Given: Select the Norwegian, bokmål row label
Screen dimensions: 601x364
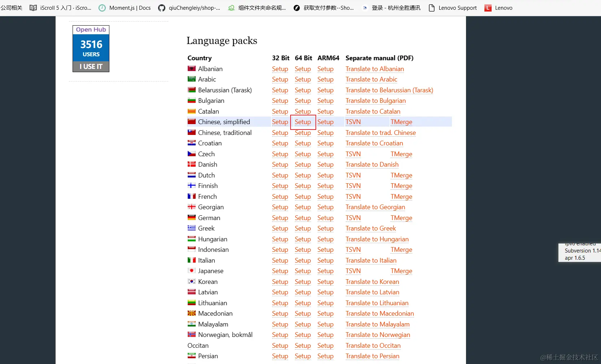Looking at the screenshot, I should 225,335.
